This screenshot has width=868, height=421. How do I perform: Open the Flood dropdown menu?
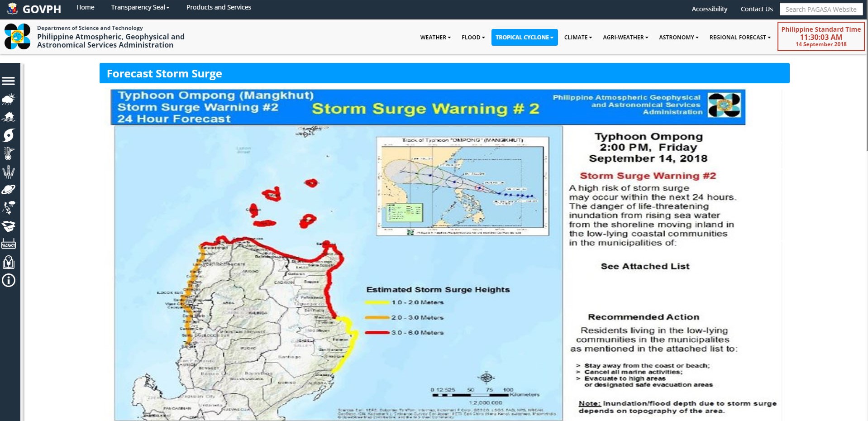coord(473,38)
